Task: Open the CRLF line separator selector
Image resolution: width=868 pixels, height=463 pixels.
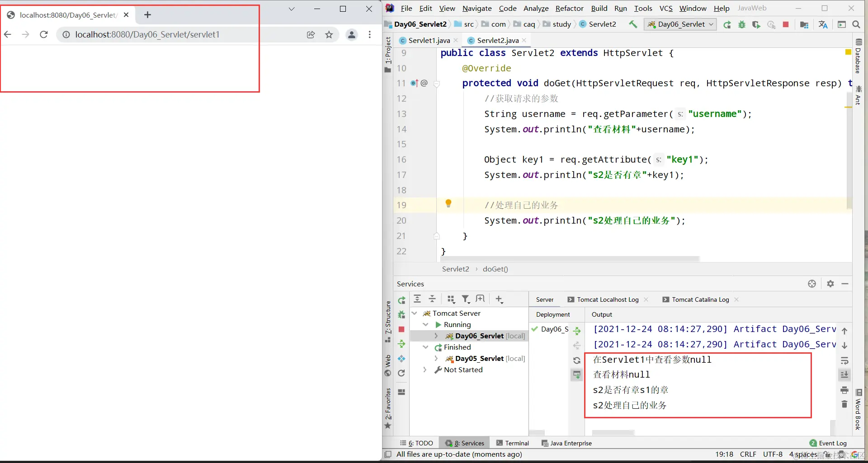Action: pos(748,454)
